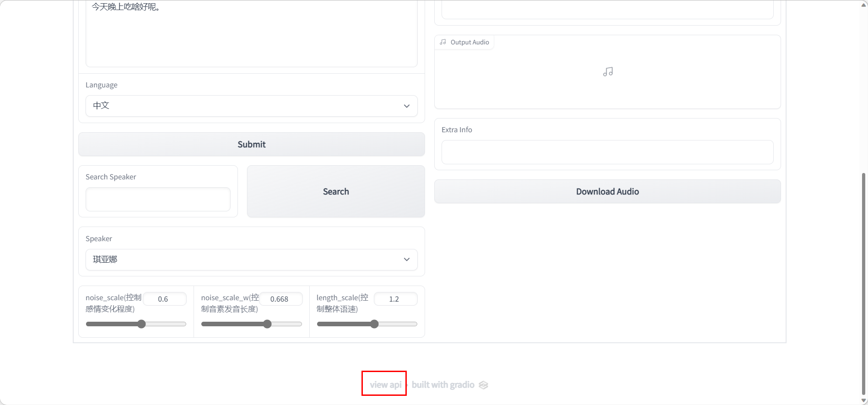Image resolution: width=868 pixels, height=405 pixels.
Task: Click the length_scale number field showing 1.2
Action: (395, 299)
